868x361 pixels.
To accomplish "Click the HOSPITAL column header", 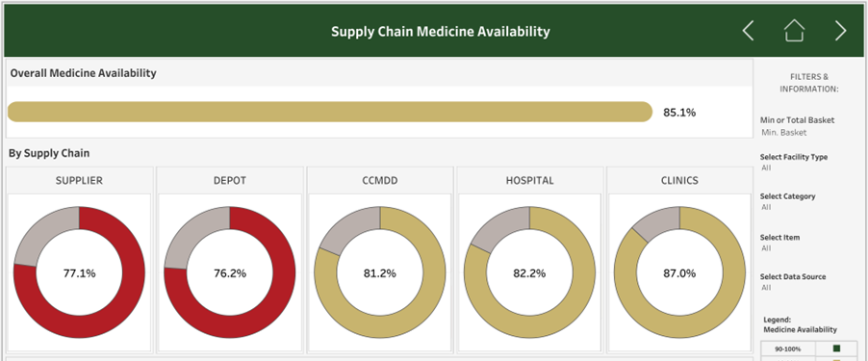I will [x=530, y=181].
